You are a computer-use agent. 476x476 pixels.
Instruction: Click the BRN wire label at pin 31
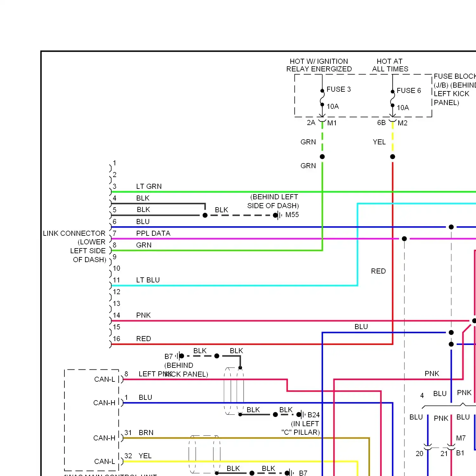[x=146, y=433]
